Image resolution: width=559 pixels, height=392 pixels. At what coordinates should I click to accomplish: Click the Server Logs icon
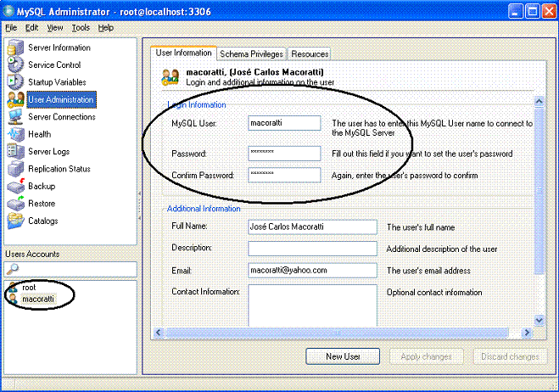point(15,151)
